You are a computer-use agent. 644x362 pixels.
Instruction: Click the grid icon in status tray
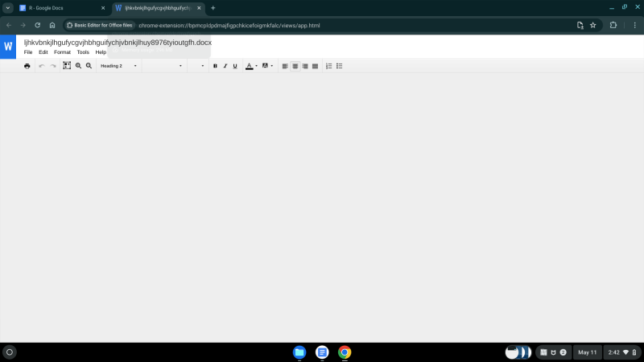point(543,352)
